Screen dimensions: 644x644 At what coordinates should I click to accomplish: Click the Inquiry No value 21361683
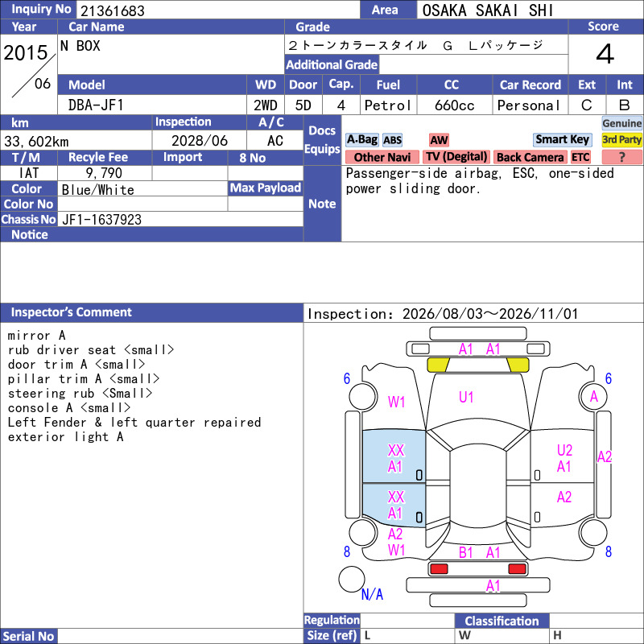113,10
